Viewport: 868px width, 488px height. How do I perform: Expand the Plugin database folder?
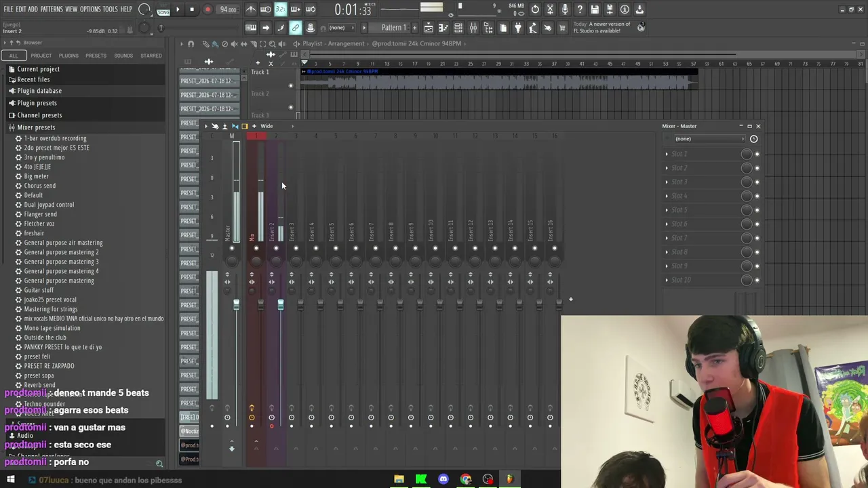point(39,91)
